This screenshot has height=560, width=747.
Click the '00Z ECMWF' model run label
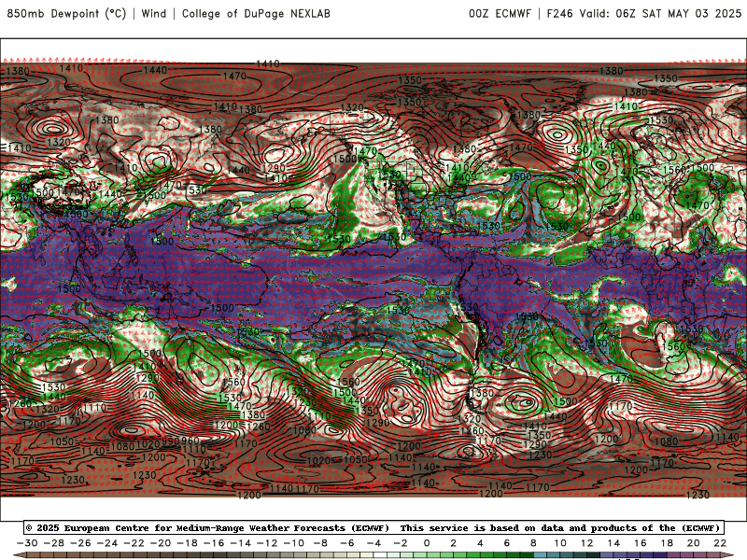tap(500, 13)
